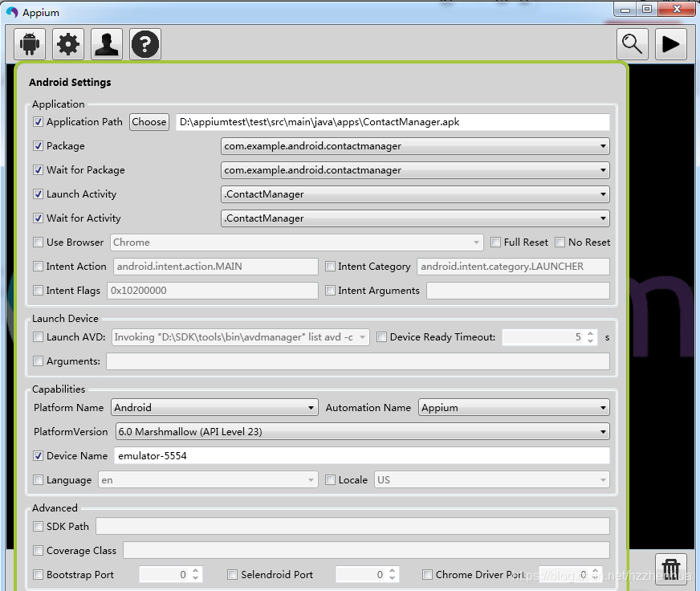The width and height of the screenshot is (700, 591).
Task: Enable the Launch AVD checkbox
Action: pos(39,336)
